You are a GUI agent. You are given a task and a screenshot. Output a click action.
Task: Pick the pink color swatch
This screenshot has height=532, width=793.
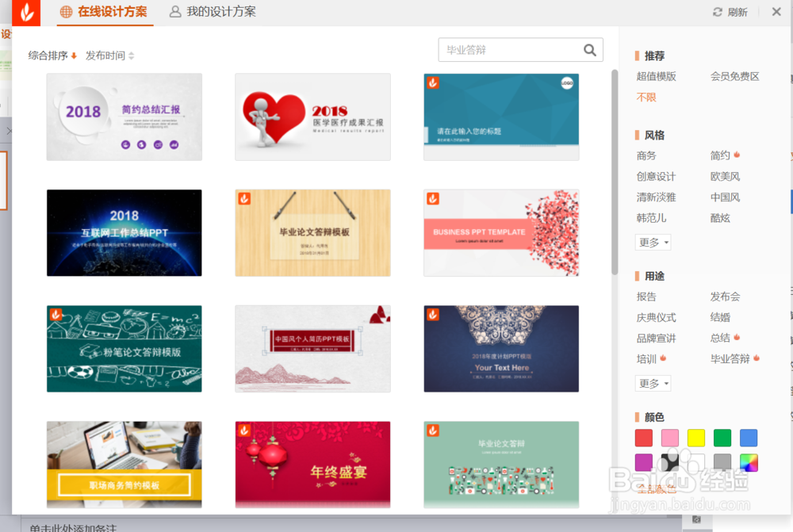669,438
